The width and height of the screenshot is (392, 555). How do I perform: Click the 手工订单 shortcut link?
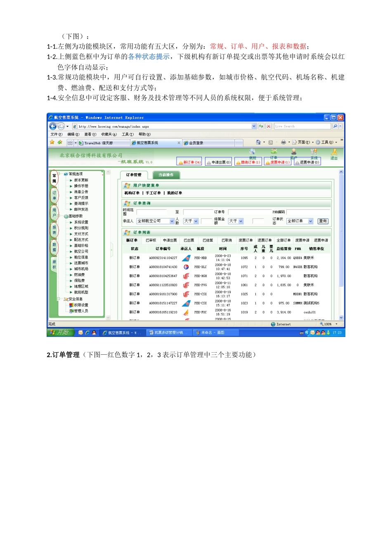pyautogui.click(x=153, y=193)
